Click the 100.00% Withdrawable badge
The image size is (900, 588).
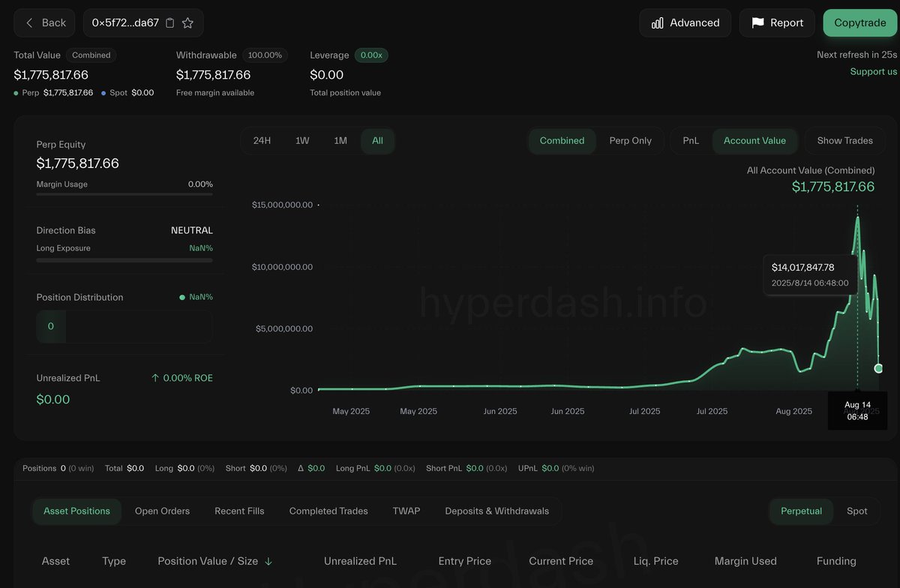click(265, 55)
